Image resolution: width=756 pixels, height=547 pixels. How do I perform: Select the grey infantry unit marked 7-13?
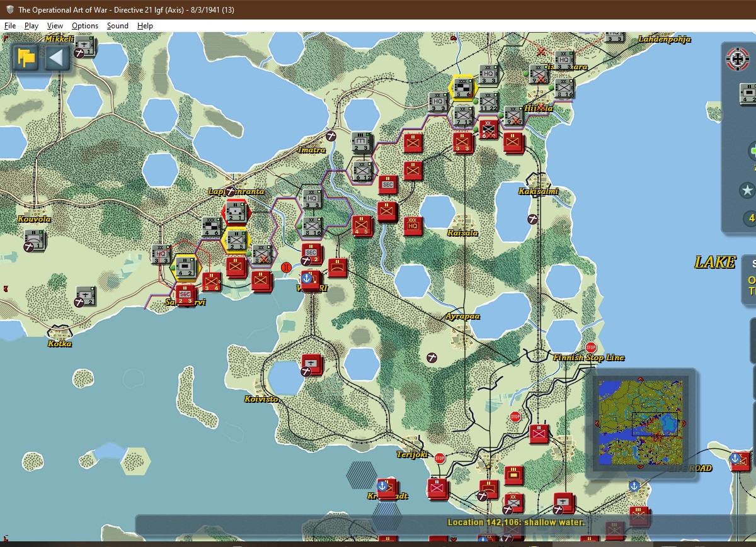464,116
